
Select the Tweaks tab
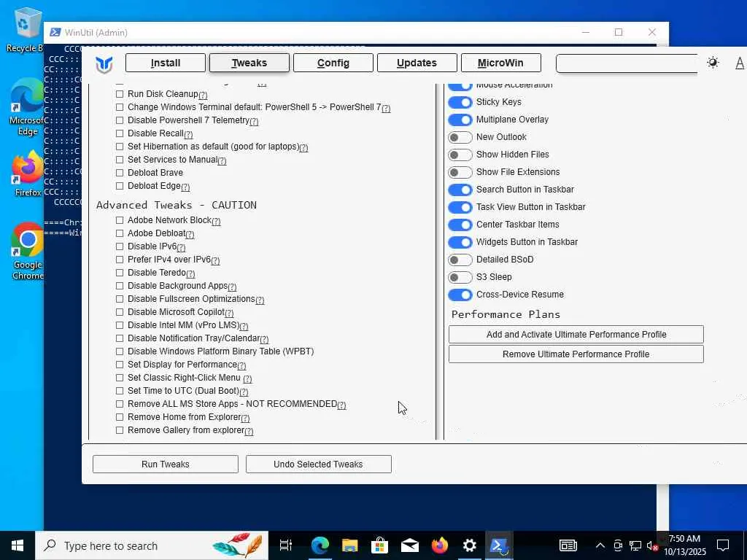(x=249, y=63)
